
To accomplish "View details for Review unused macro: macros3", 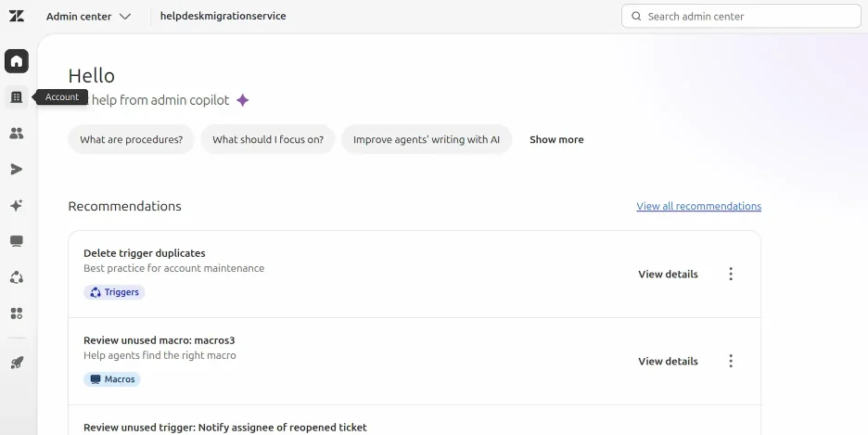I will point(668,361).
